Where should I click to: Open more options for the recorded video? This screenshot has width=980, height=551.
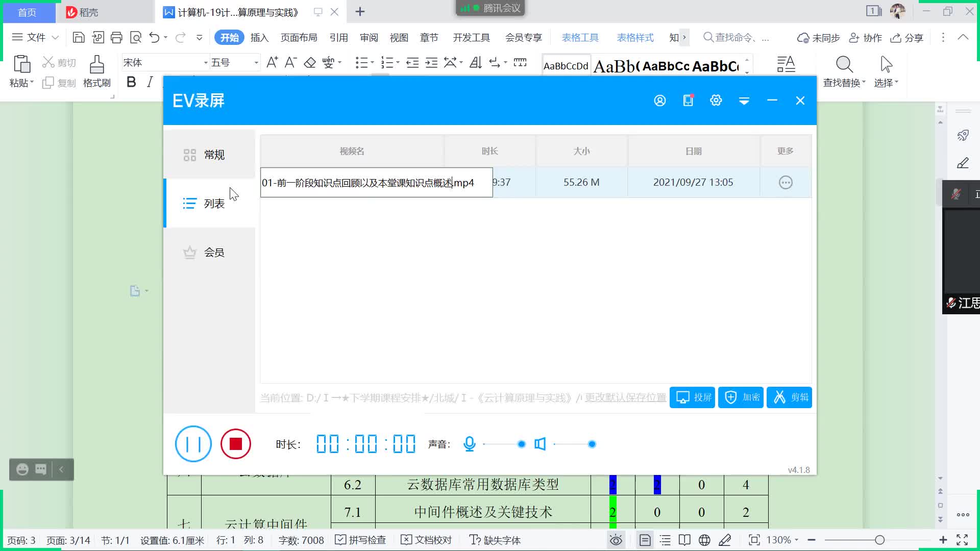pos(786,182)
